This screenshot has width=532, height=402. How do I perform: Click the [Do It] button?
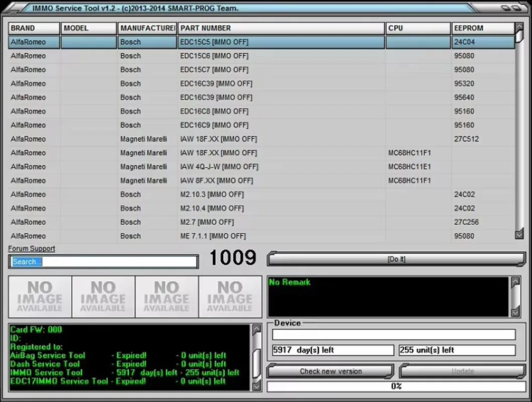397,259
